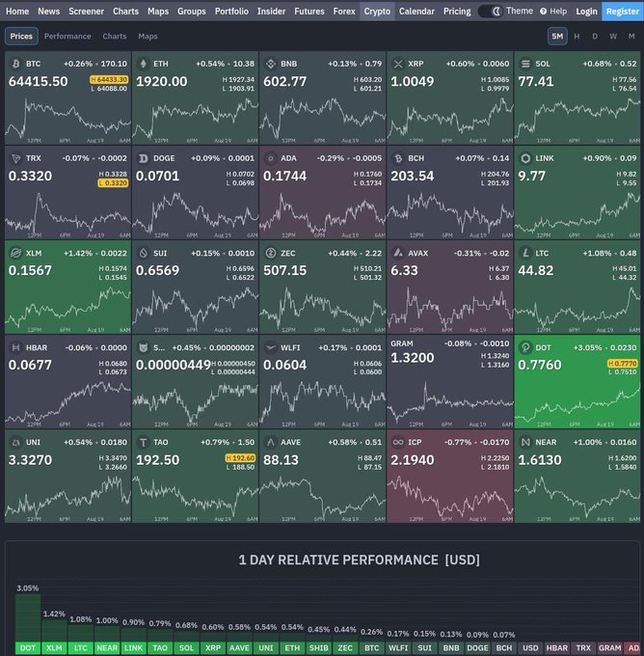
Task: Click the Cardano ADA logo icon
Action: pos(271,158)
